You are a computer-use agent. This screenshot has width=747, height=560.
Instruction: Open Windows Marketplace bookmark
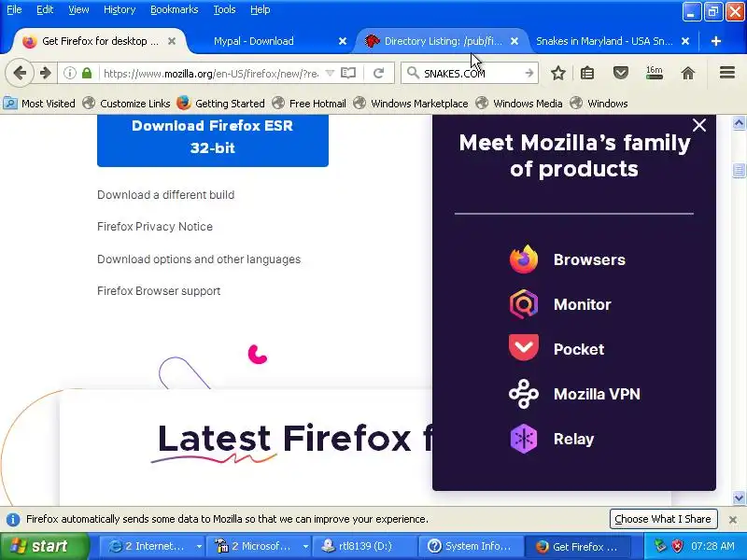click(410, 104)
